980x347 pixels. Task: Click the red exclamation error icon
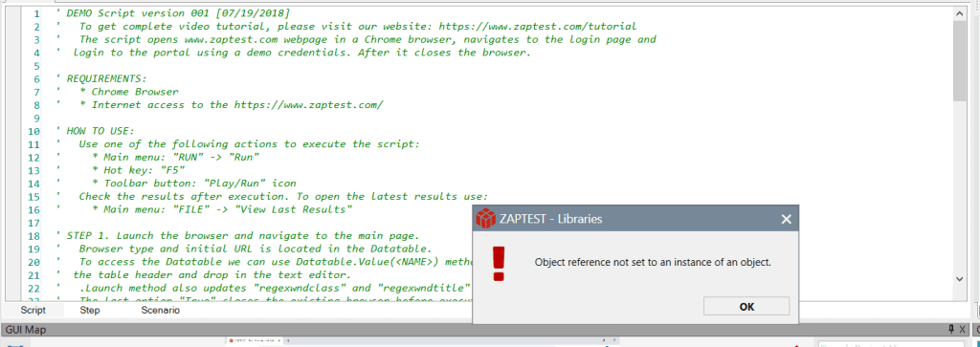[x=498, y=264]
